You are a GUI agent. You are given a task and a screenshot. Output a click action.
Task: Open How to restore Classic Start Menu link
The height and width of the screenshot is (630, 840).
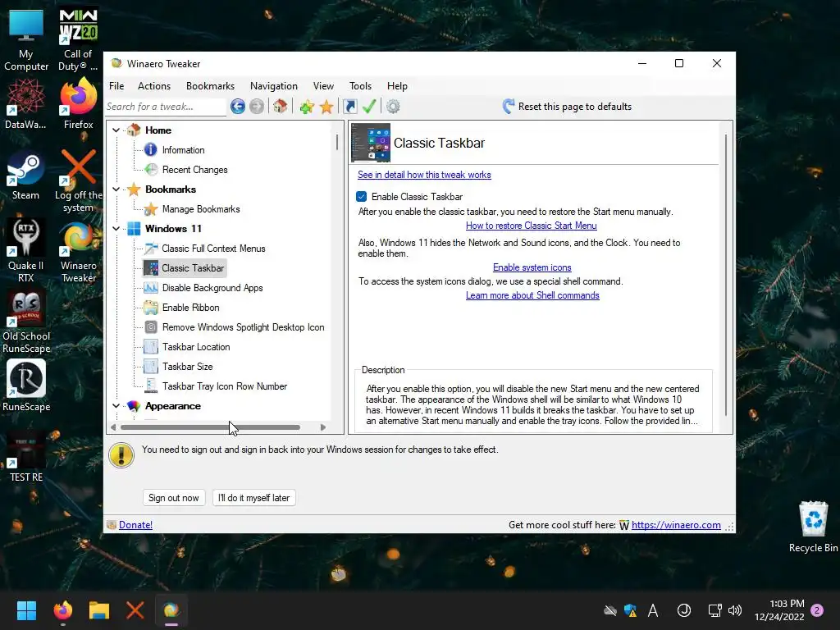pyautogui.click(x=531, y=226)
